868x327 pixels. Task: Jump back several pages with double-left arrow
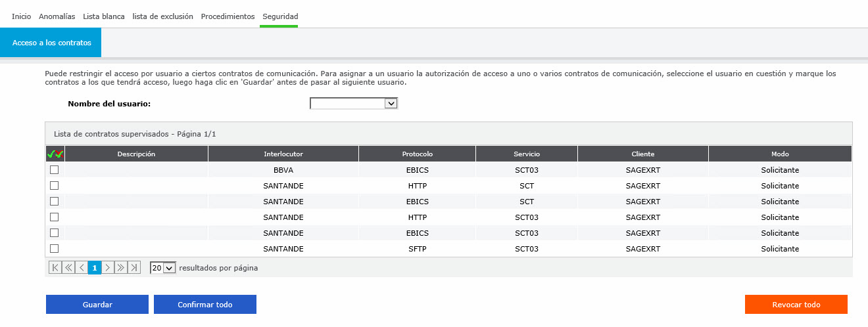pyautogui.click(x=68, y=268)
